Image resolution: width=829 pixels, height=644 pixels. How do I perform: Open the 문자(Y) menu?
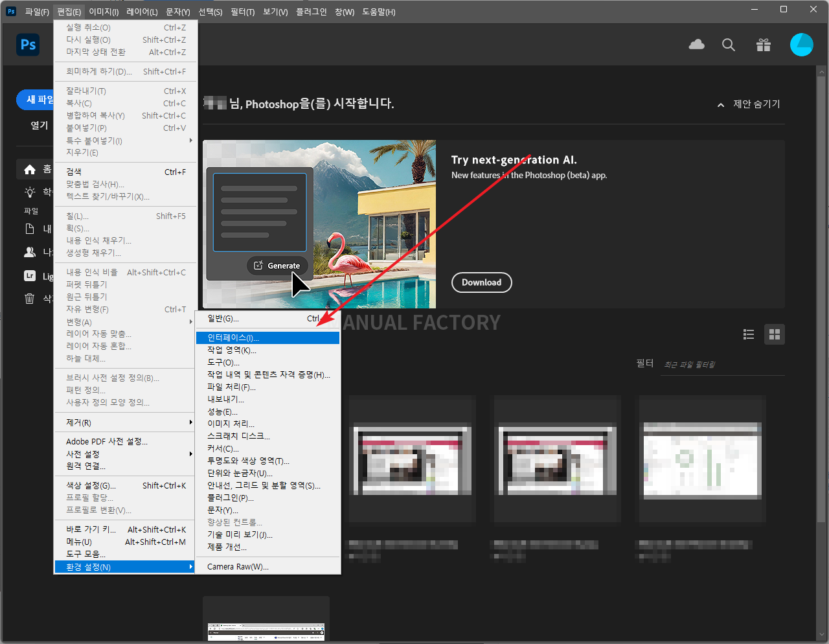tap(178, 12)
